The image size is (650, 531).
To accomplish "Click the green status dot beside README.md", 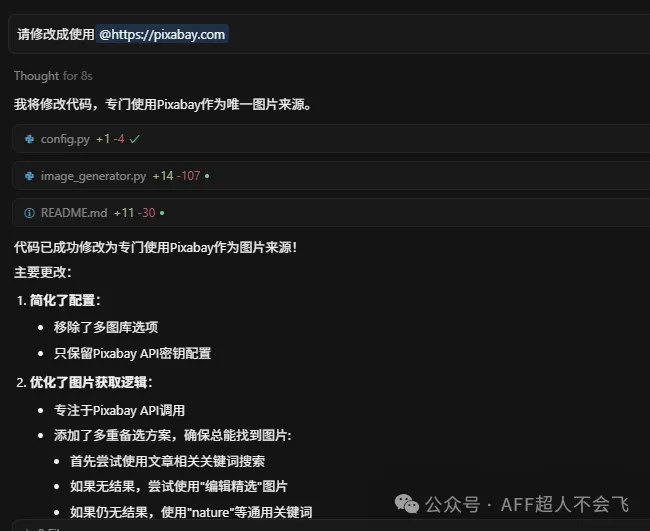I will pos(162,213).
